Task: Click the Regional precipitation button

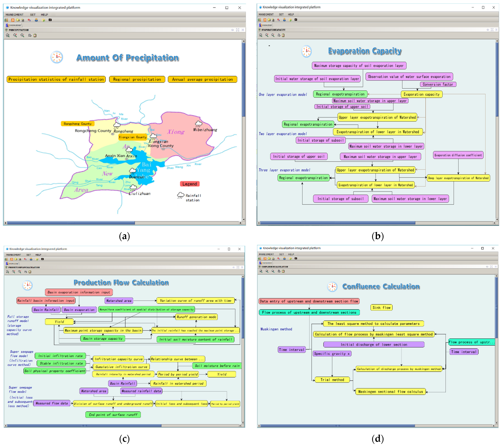Action: click(137, 79)
